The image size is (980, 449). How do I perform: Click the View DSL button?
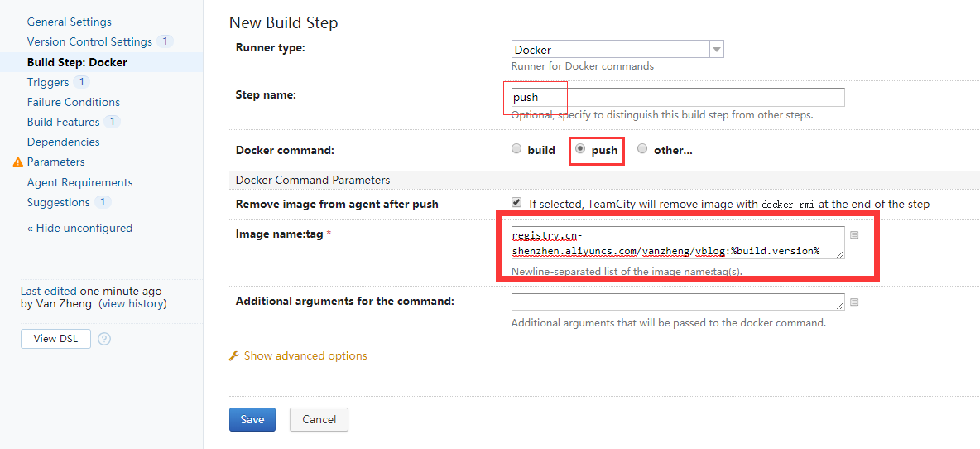pyautogui.click(x=55, y=339)
